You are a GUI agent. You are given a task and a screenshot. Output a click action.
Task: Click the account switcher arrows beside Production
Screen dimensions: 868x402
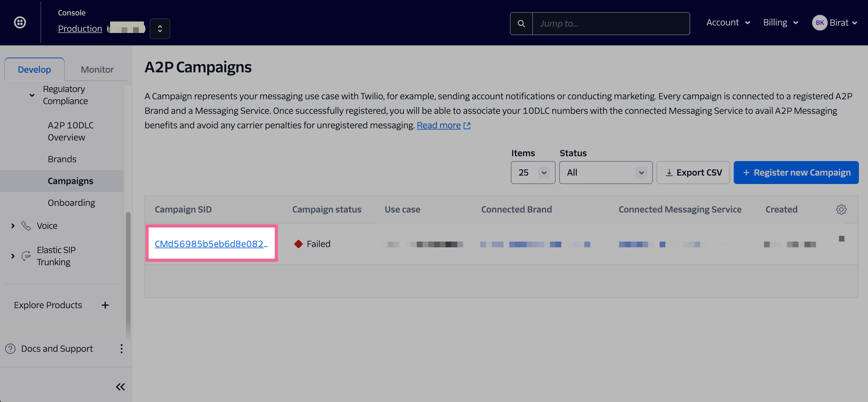click(x=160, y=29)
